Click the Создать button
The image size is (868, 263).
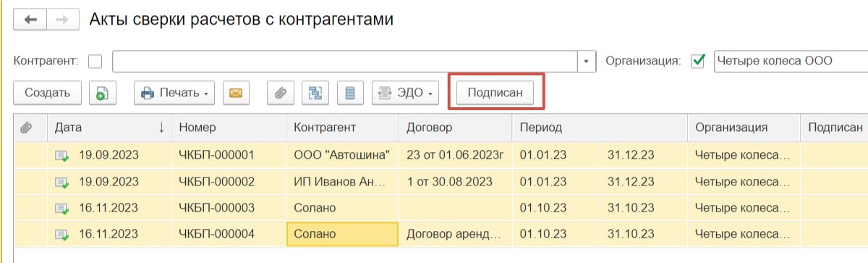(48, 93)
